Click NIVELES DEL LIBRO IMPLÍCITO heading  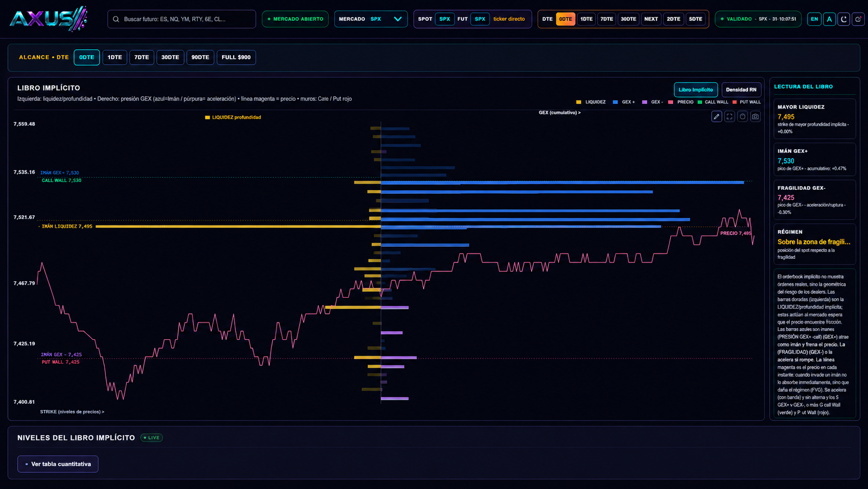click(76, 438)
